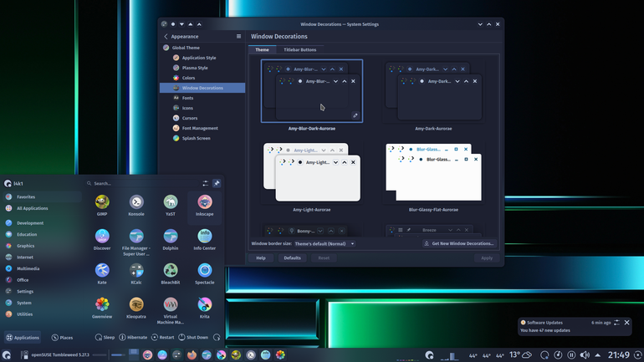Click the Defaults button

(x=293, y=257)
